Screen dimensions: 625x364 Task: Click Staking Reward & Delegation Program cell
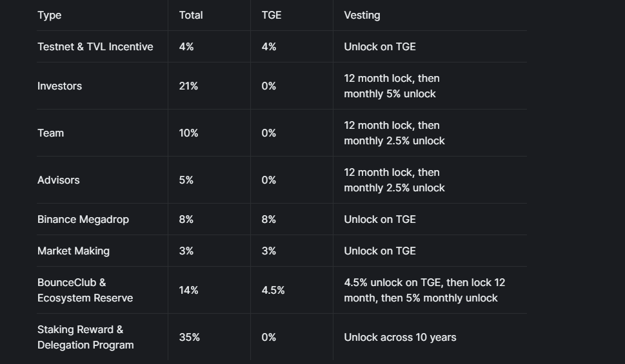coord(86,337)
